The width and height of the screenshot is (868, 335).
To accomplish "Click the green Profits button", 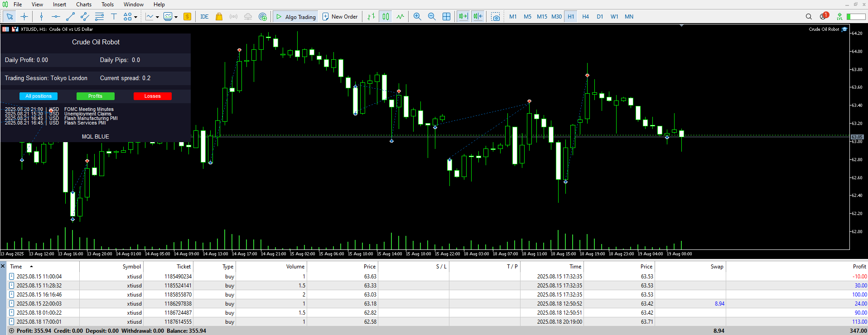I will point(96,96).
